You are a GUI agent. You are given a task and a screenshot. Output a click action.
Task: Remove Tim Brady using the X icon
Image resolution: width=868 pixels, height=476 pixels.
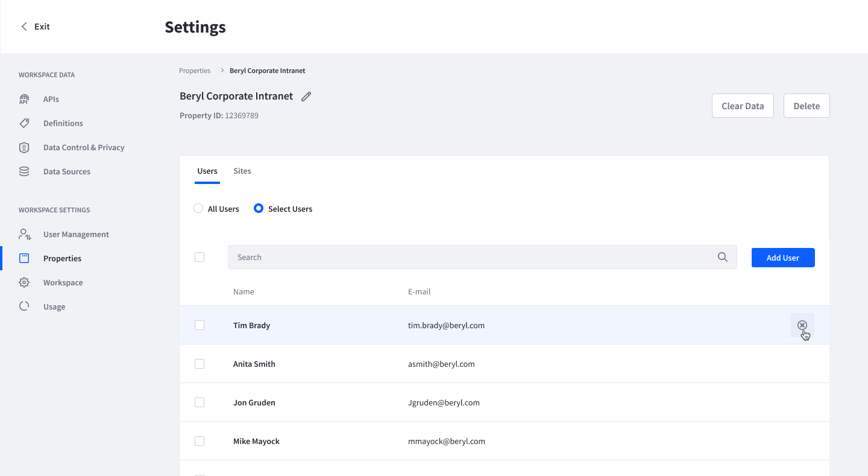[802, 325]
